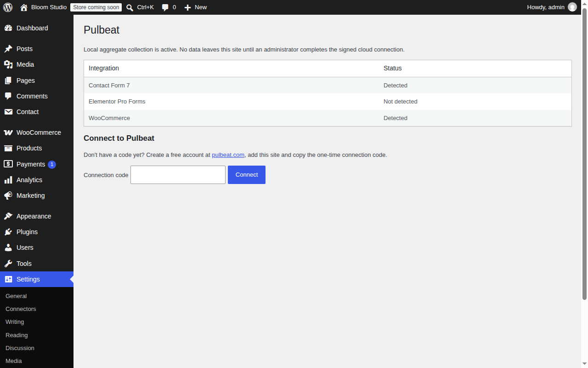Click the Payments dollar icon
Screen dimensions: 588x368
pos(8,164)
